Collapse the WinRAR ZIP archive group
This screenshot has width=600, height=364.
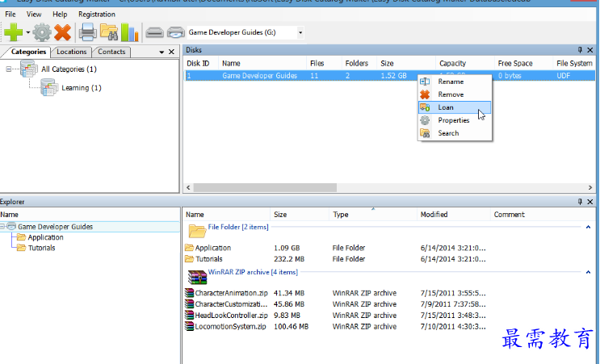point(588,272)
